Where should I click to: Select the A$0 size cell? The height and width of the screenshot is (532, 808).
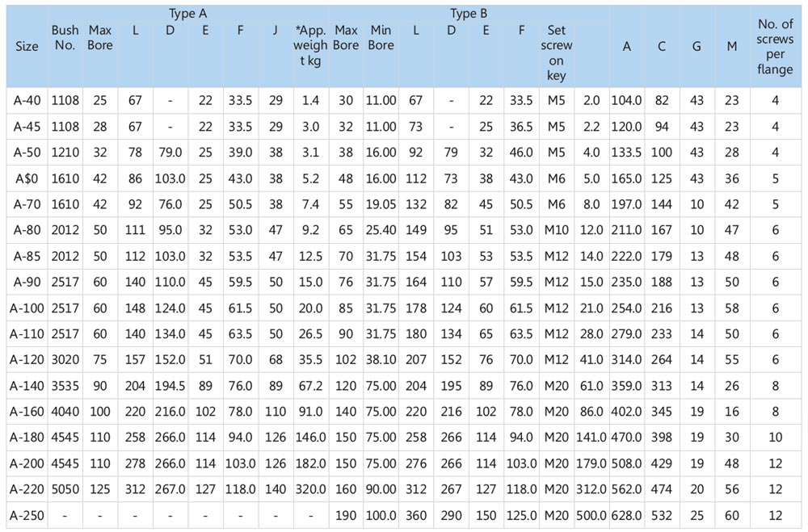[27, 178]
